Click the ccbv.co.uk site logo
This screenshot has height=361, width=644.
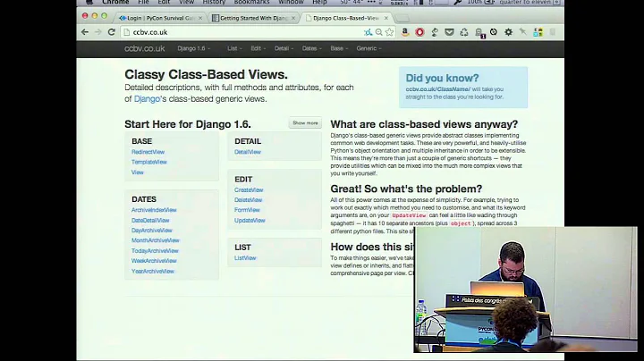(x=145, y=48)
